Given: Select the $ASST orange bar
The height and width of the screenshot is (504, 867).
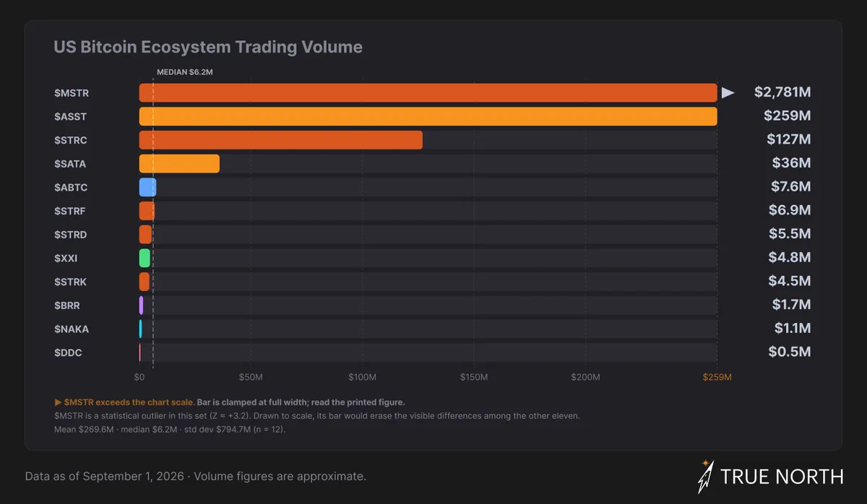Looking at the screenshot, I should point(428,116).
